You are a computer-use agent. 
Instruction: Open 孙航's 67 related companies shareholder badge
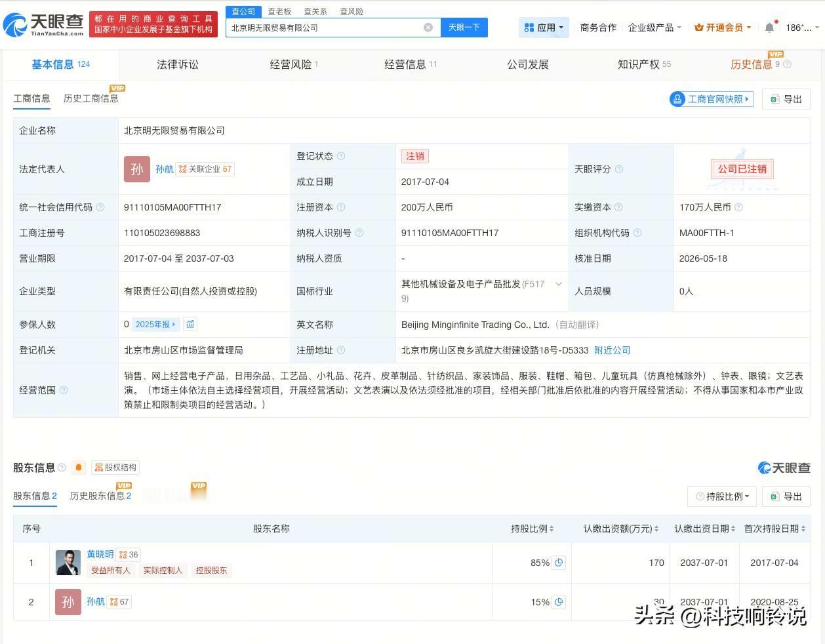[119, 602]
